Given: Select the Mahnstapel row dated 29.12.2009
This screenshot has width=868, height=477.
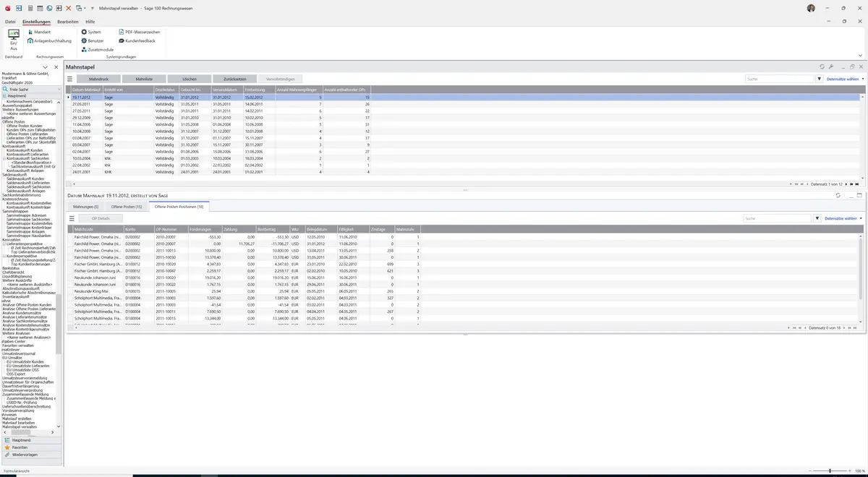Looking at the screenshot, I should click(x=465, y=117).
